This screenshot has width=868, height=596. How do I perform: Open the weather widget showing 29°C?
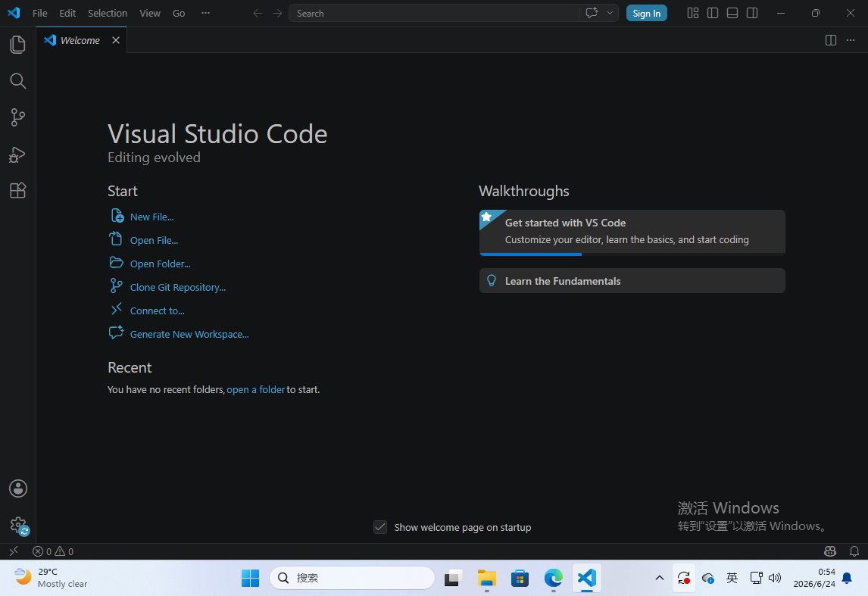pyautogui.click(x=52, y=578)
